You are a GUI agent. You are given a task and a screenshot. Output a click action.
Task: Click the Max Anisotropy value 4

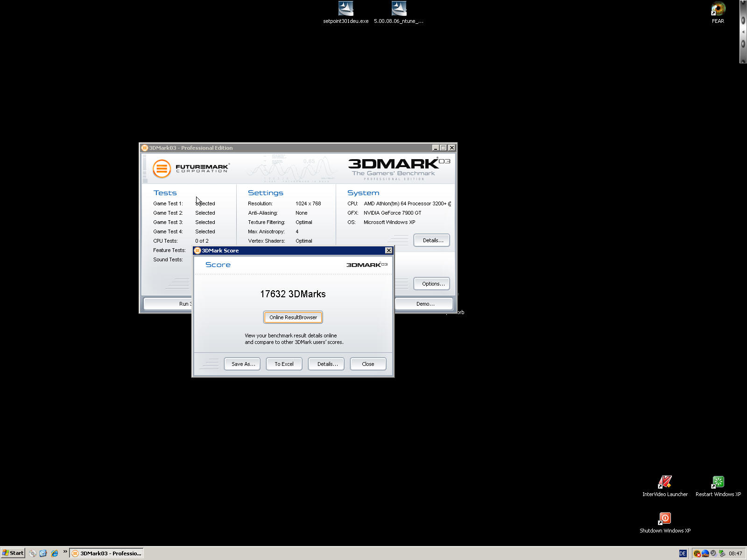coord(297,231)
